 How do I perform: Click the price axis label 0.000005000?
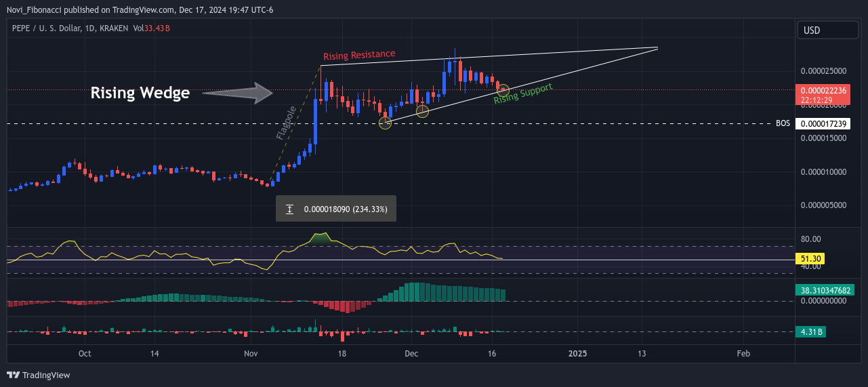point(824,205)
